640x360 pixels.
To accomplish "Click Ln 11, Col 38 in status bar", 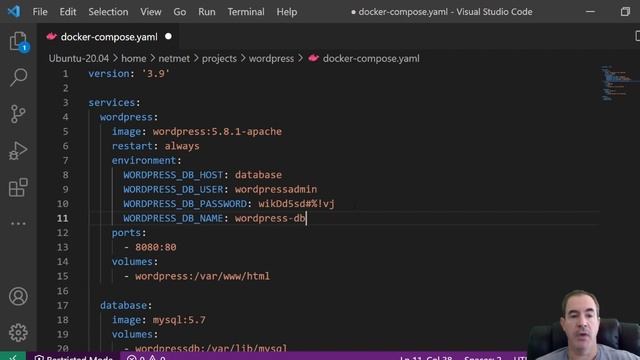I will pos(426,358).
